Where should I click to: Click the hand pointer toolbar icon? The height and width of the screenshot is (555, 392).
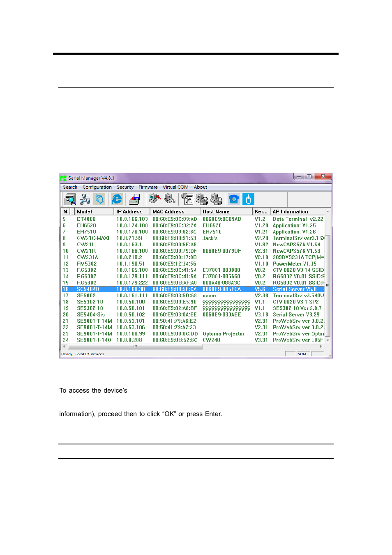click(x=99, y=199)
